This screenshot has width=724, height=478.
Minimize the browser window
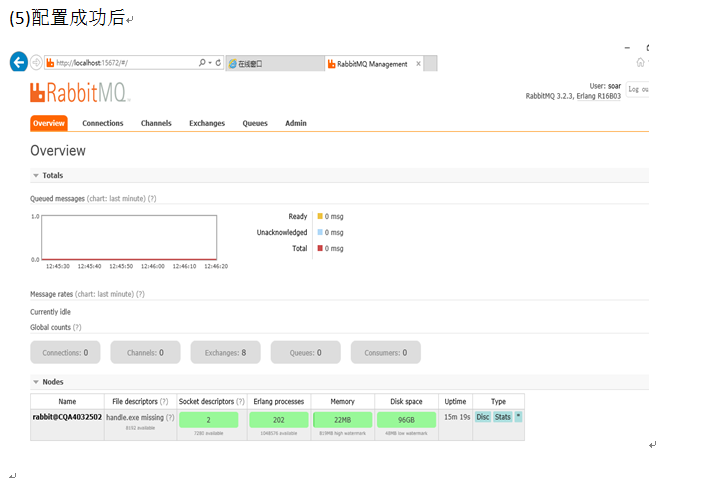click(x=627, y=48)
